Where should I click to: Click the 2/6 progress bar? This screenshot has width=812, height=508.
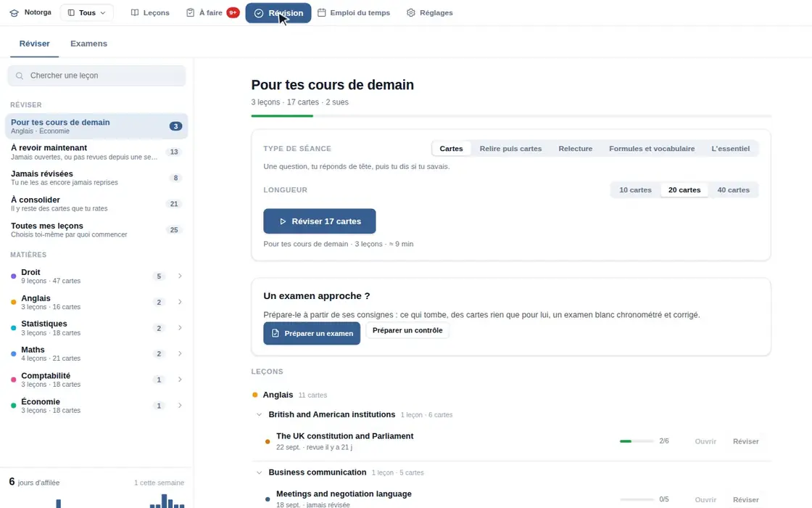[x=637, y=441]
